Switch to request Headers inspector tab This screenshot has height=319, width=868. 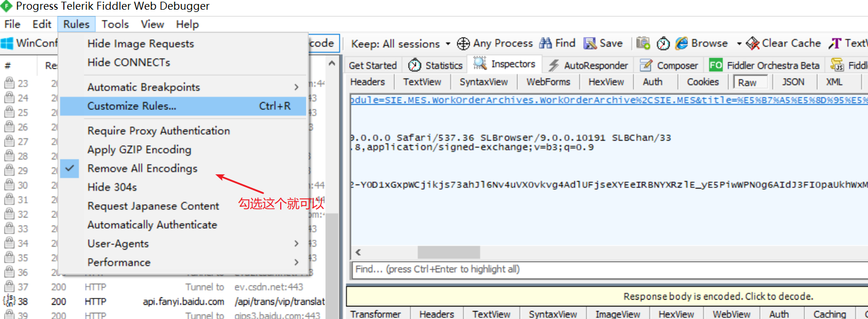pos(367,81)
